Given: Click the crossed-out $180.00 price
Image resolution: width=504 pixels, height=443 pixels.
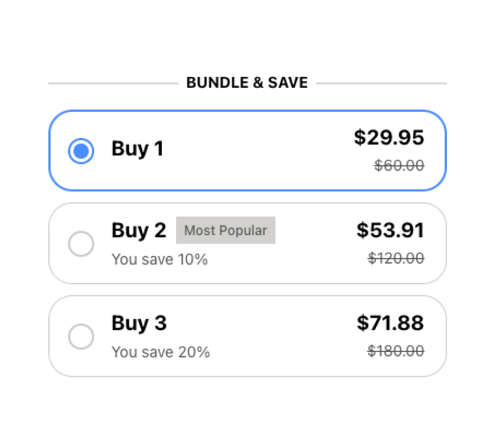Looking at the screenshot, I should [x=396, y=351].
